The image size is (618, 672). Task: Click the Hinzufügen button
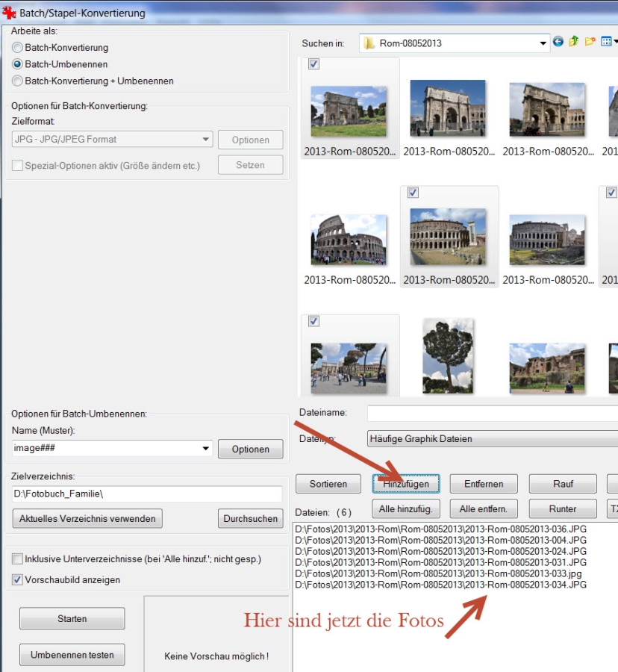(406, 484)
